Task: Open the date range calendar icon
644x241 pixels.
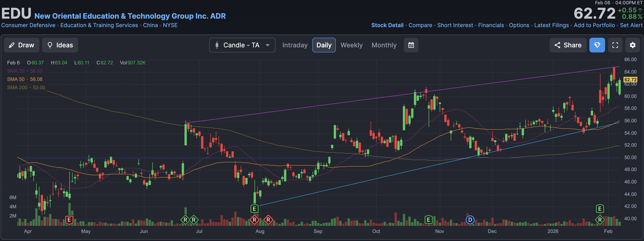Action: [x=411, y=45]
